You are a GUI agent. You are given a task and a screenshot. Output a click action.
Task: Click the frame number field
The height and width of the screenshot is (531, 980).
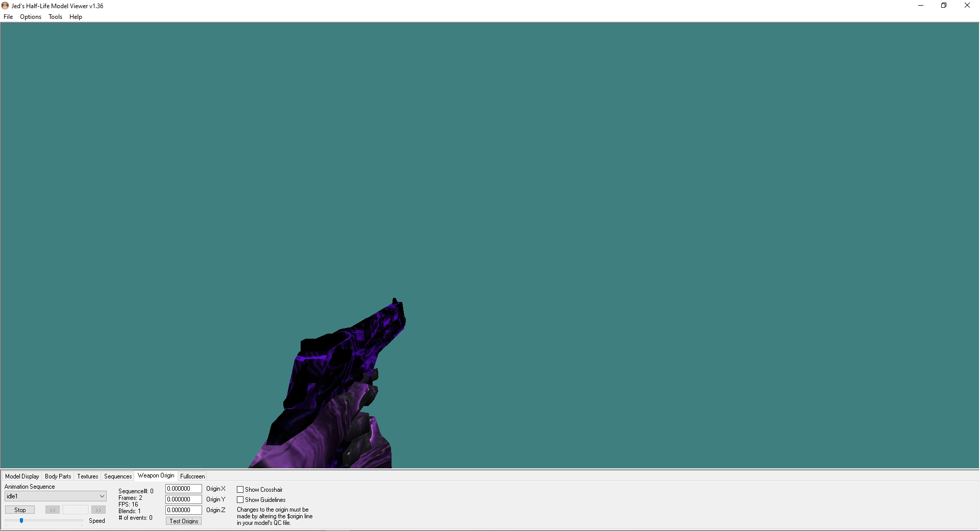click(76, 510)
